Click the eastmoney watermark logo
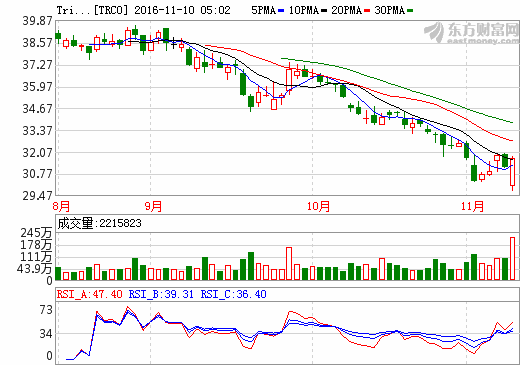 tap(471, 33)
